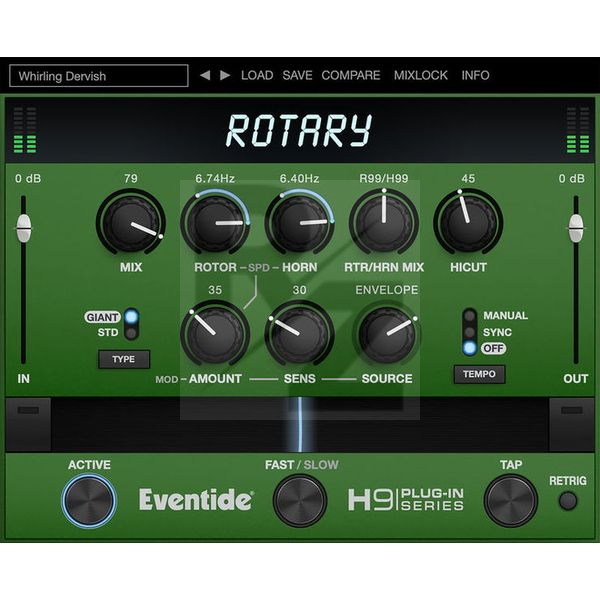
Task: Click the OUT level slider handle
Action: [576, 228]
